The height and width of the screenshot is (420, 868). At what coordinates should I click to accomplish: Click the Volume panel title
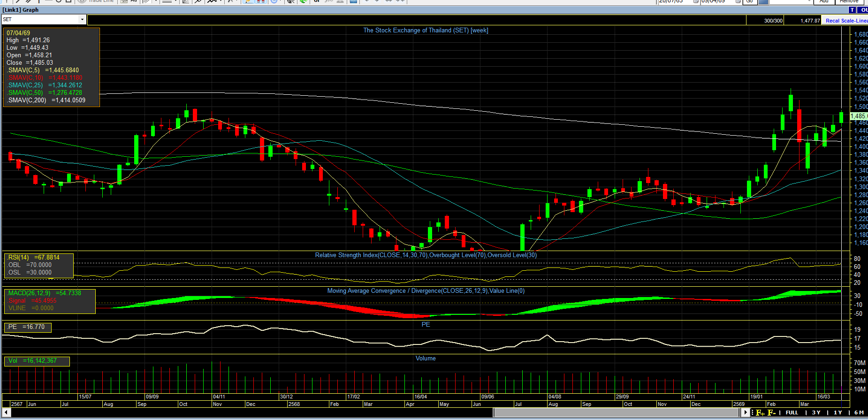click(x=426, y=359)
